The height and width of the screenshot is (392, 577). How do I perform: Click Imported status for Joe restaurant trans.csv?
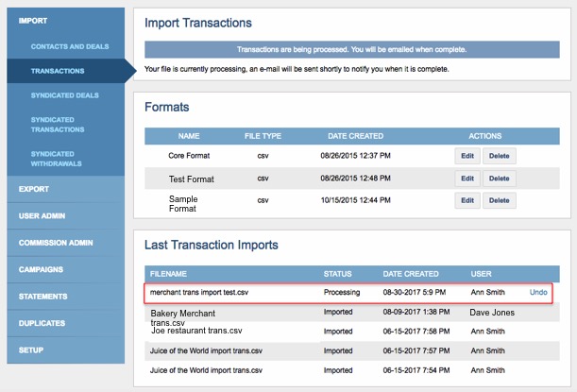click(338, 332)
